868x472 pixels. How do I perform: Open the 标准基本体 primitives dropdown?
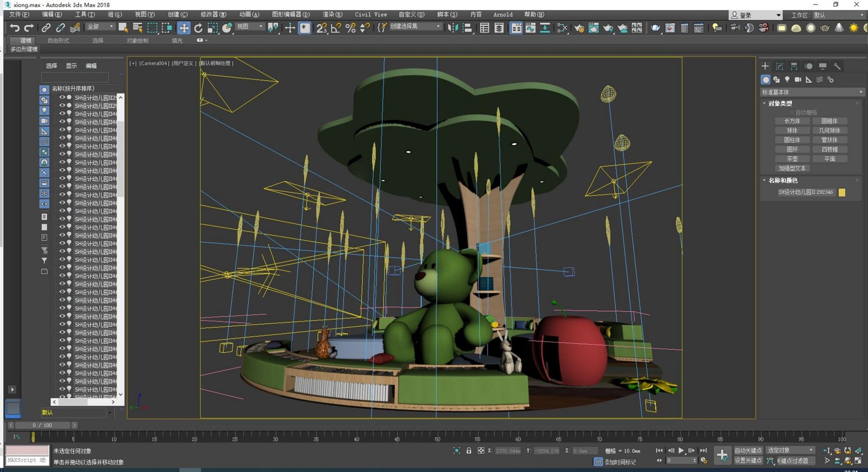tap(812, 92)
